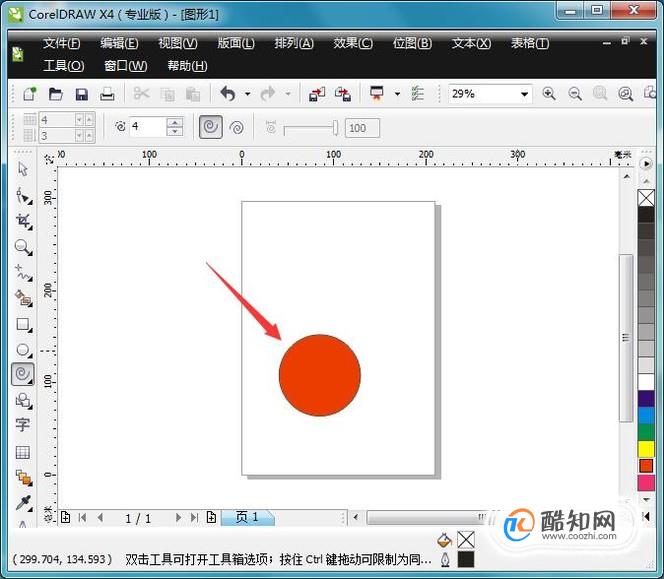Select the Shape edit tool

tap(24, 196)
